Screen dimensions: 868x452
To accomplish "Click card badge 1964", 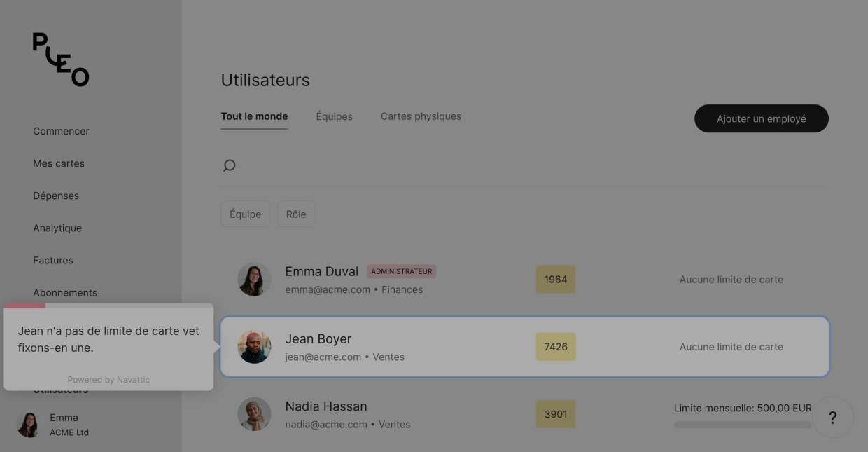I will (556, 280).
